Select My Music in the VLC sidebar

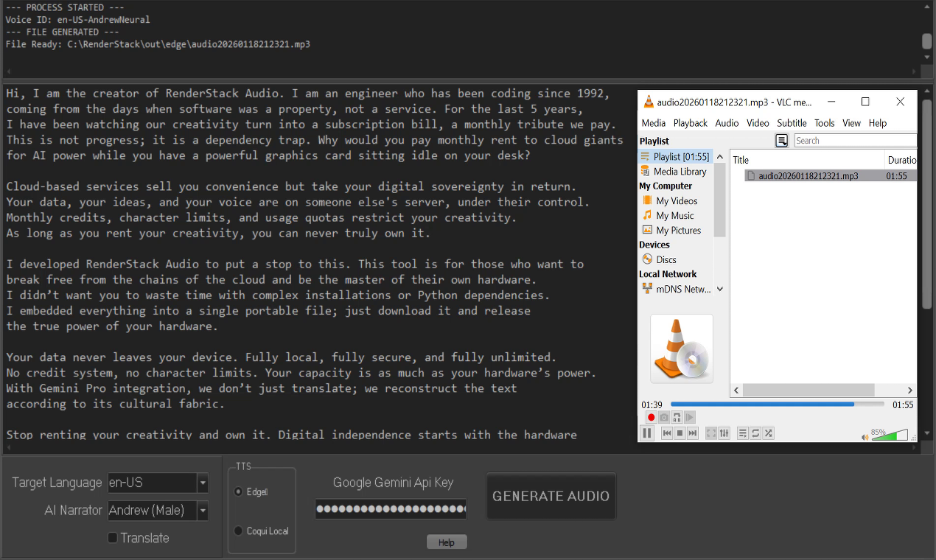pyautogui.click(x=676, y=215)
